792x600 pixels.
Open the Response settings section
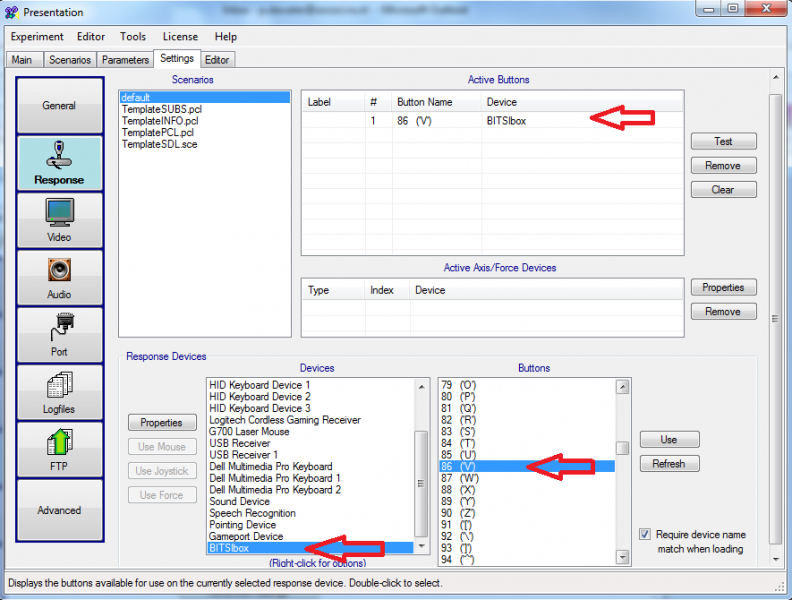tap(59, 163)
